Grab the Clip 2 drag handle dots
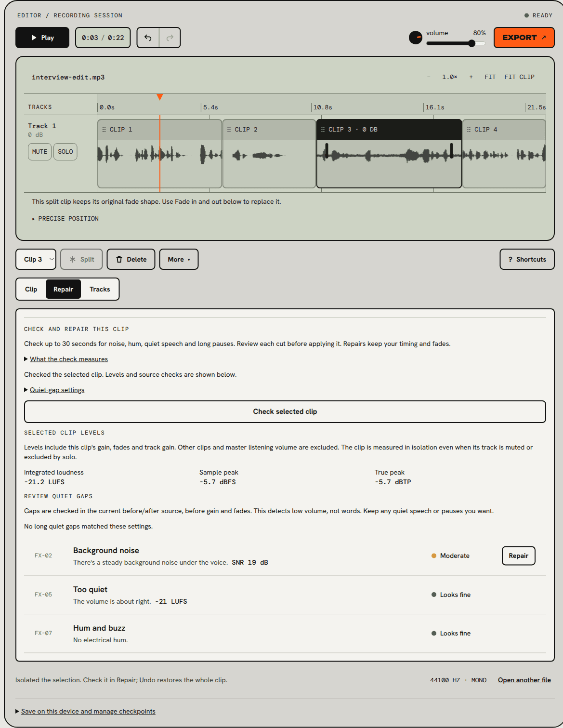This screenshot has width=563, height=728. tap(229, 130)
